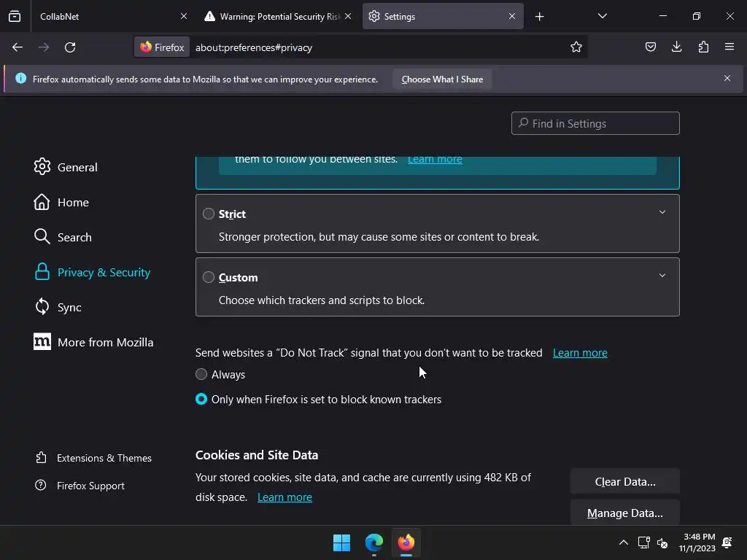Open More from Mozilla category

pos(94,343)
